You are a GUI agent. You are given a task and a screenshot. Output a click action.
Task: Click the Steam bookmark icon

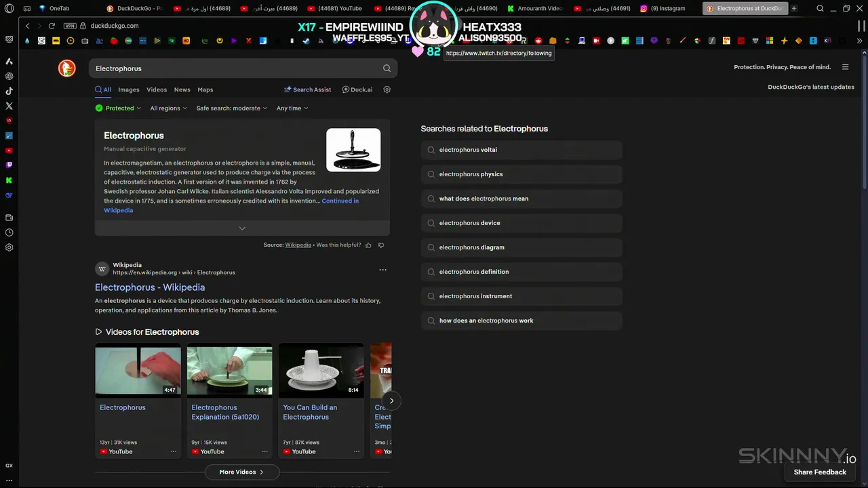(x=307, y=41)
